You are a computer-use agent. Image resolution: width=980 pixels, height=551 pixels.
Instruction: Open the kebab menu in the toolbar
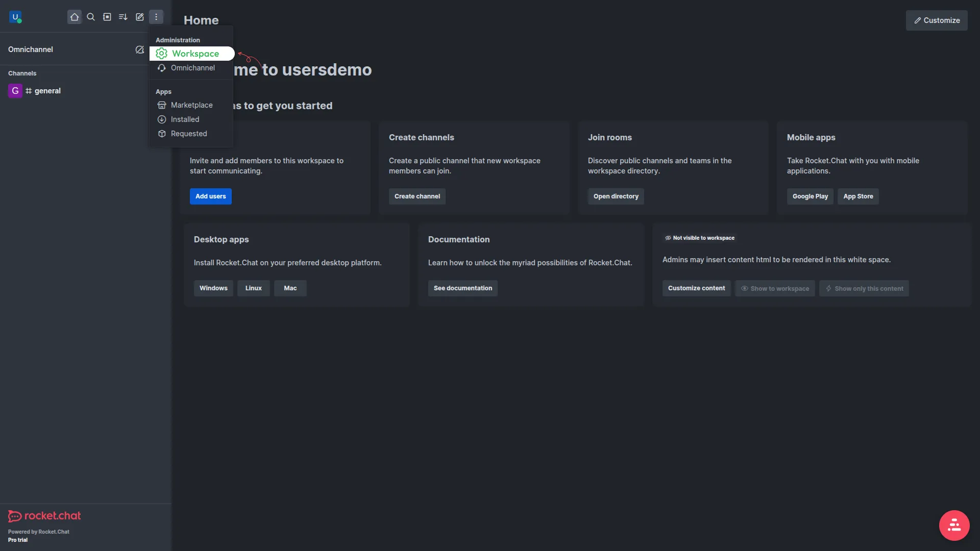[156, 17]
